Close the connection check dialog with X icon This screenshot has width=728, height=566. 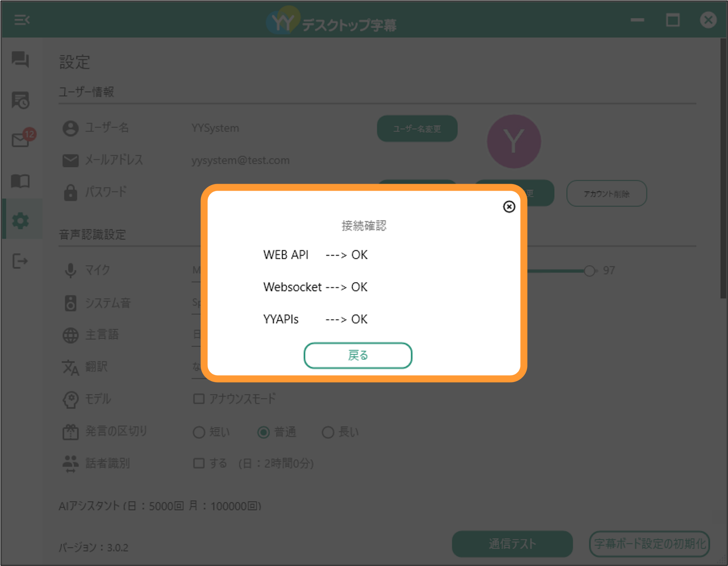(509, 207)
